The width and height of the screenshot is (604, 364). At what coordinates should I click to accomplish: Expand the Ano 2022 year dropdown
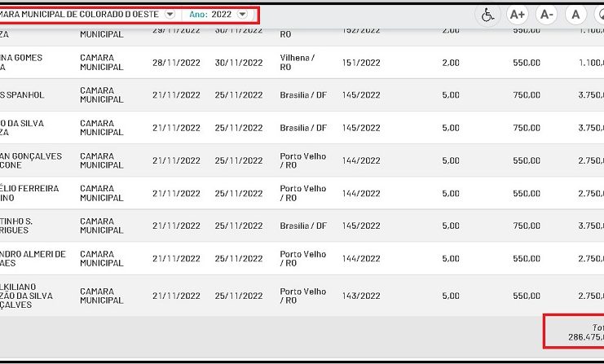click(x=242, y=15)
